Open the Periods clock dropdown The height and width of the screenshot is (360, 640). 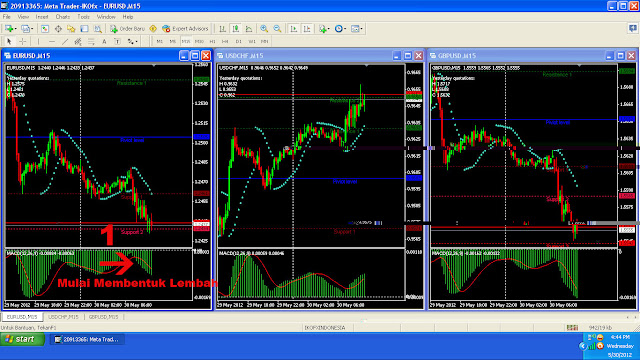click(x=340, y=29)
